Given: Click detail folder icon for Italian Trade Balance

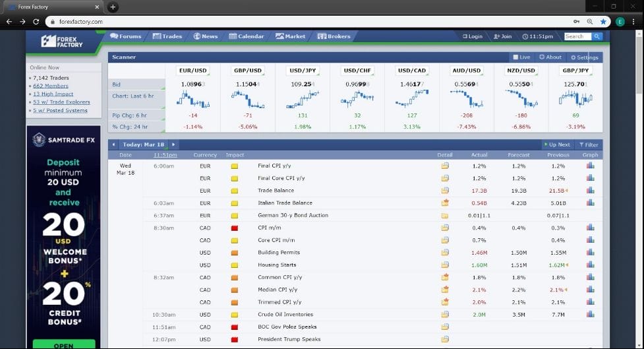Looking at the screenshot, I should pos(445,203).
